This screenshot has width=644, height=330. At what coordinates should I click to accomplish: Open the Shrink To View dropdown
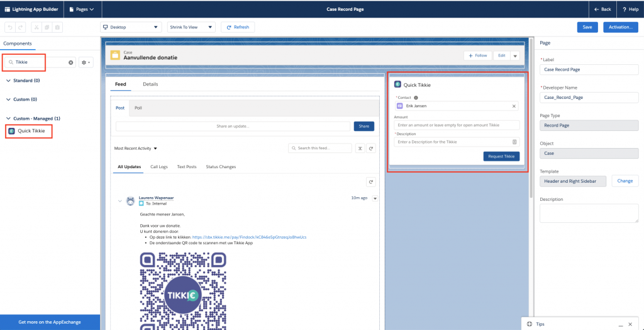[x=191, y=27]
